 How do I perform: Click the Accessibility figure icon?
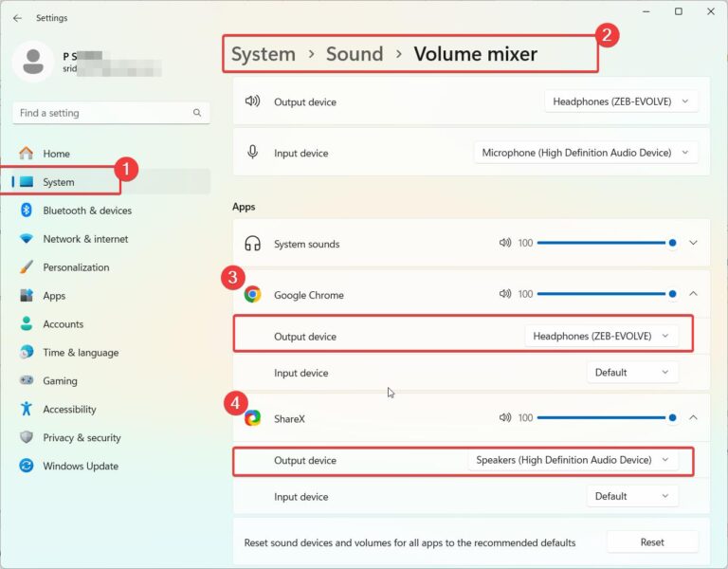click(x=27, y=409)
